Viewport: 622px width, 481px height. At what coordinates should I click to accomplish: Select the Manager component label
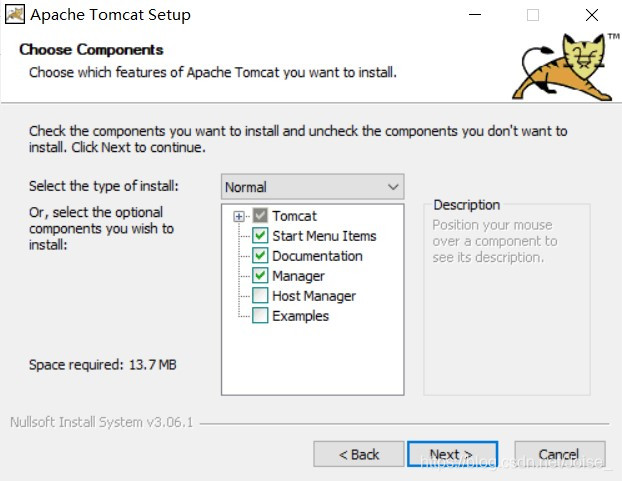298,276
